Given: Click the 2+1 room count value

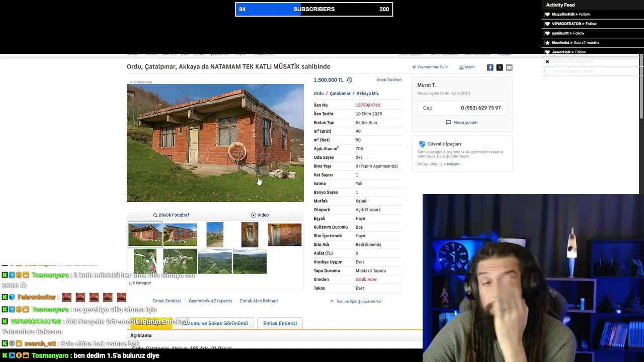Looking at the screenshot, I should tap(359, 157).
